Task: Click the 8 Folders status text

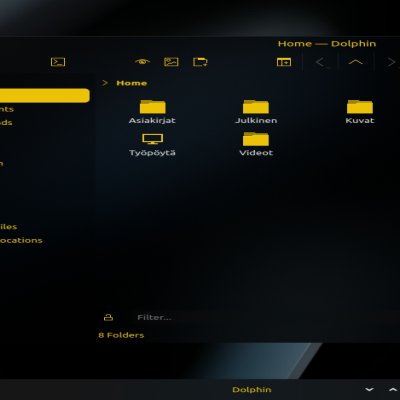Action: tap(121, 335)
